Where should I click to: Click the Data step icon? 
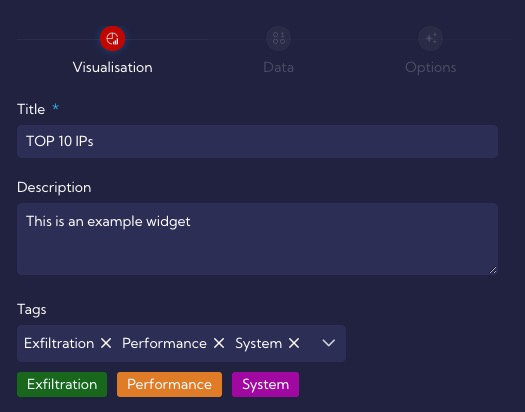pos(278,38)
